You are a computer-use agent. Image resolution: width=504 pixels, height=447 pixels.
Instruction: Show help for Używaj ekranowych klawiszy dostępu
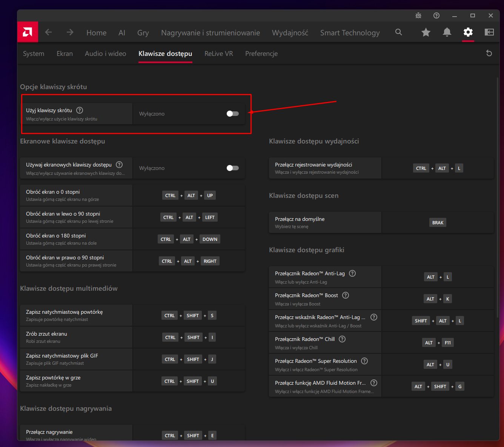tap(119, 165)
